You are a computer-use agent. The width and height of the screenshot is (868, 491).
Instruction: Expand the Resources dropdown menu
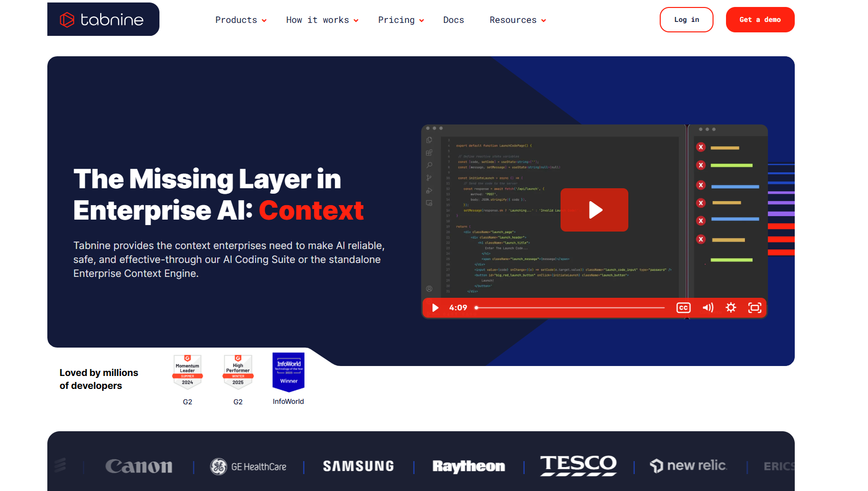click(518, 20)
